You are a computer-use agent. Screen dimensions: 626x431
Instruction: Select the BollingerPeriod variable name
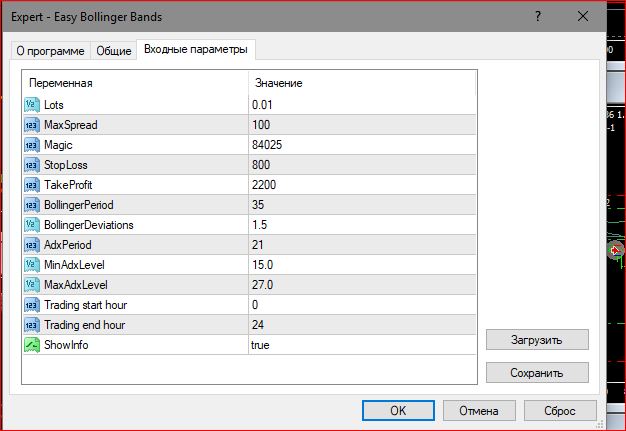pos(79,205)
